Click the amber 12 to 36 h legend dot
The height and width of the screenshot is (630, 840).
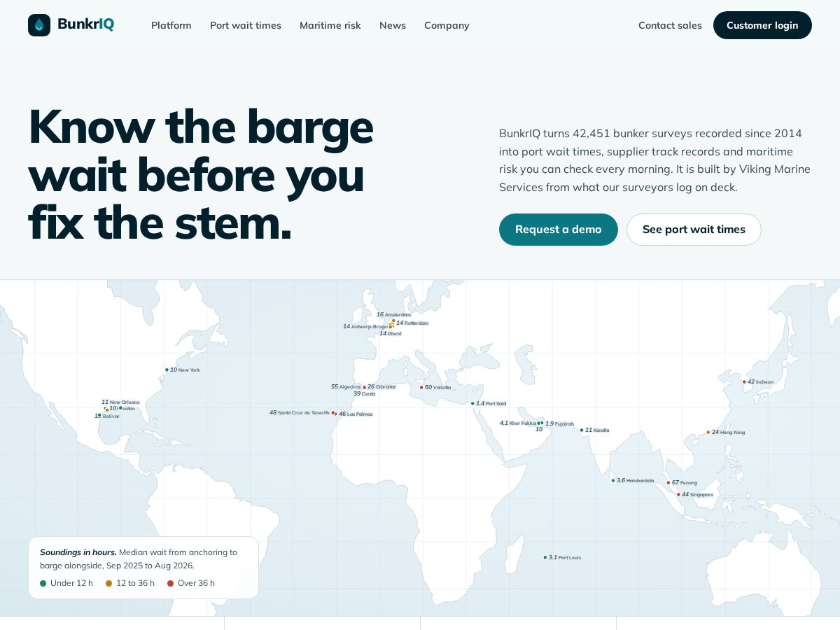109,583
